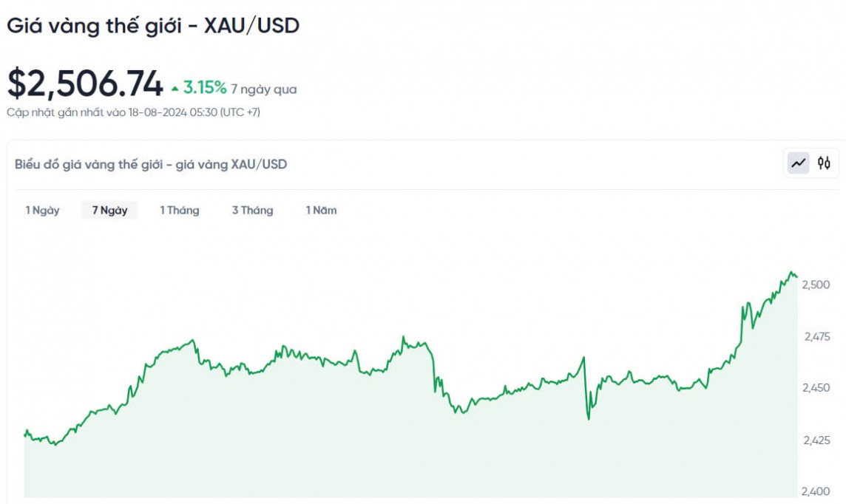Switch to line chart view
This screenshot has height=504, width=846.
(x=799, y=163)
